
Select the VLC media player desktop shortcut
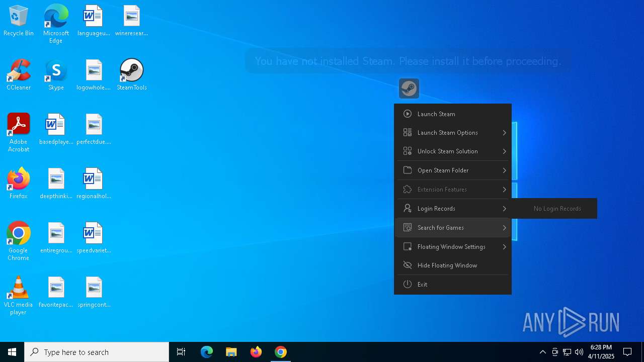19,296
